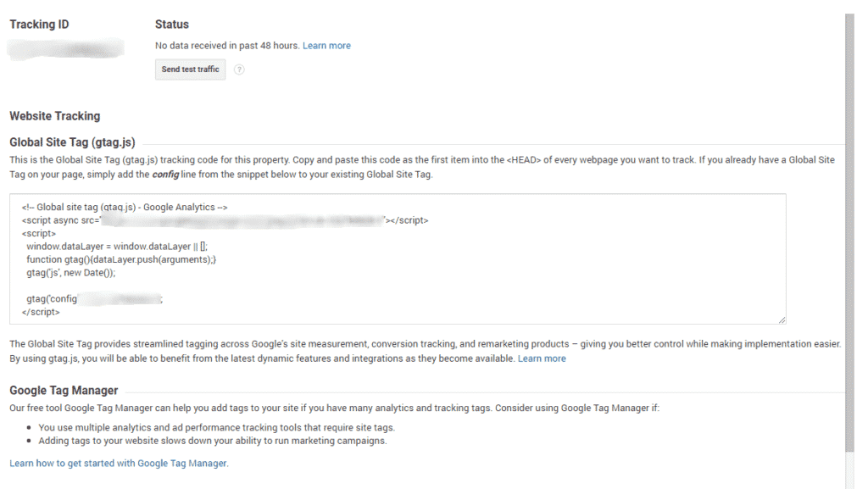Click the Global Site Tag (gtag.js) heading
The image size is (868, 489).
click(72, 142)
